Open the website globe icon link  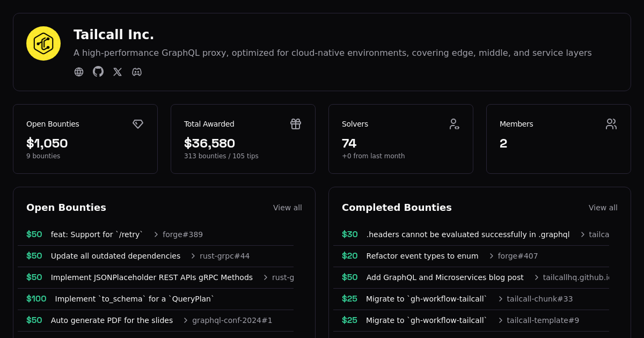79,72
